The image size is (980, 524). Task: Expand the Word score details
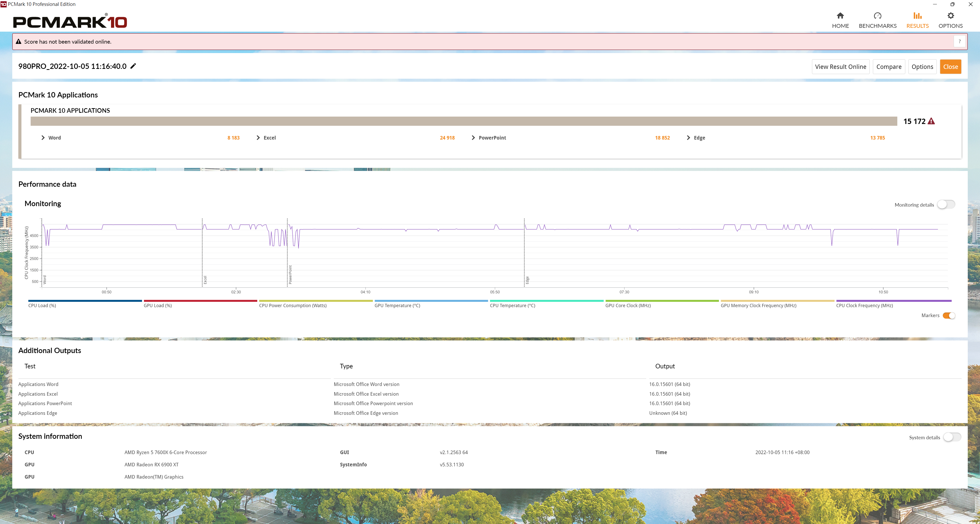(x=43, y=138)
